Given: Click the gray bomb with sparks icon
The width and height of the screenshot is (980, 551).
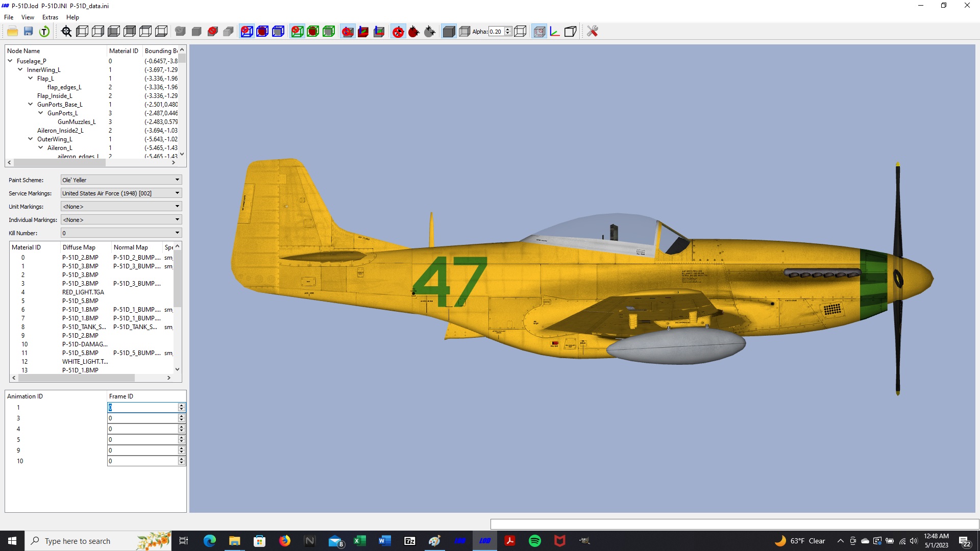Looking at the screenshot, I should (430, 32).
